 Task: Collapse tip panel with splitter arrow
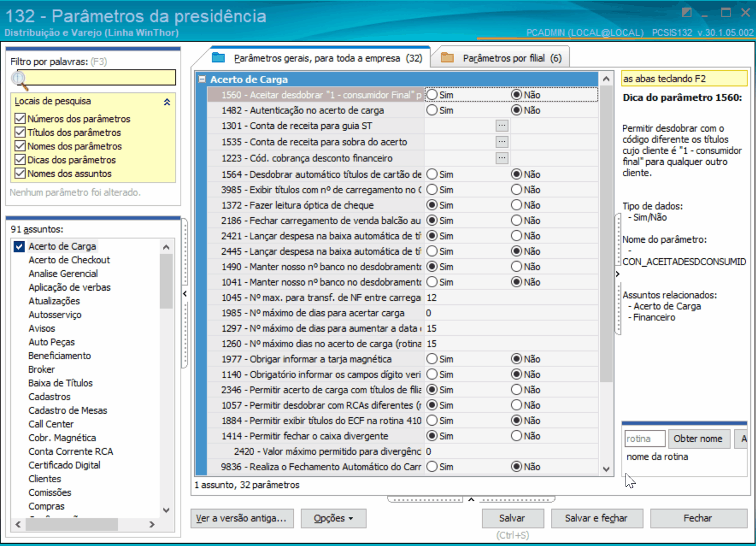tap(618, 274)
